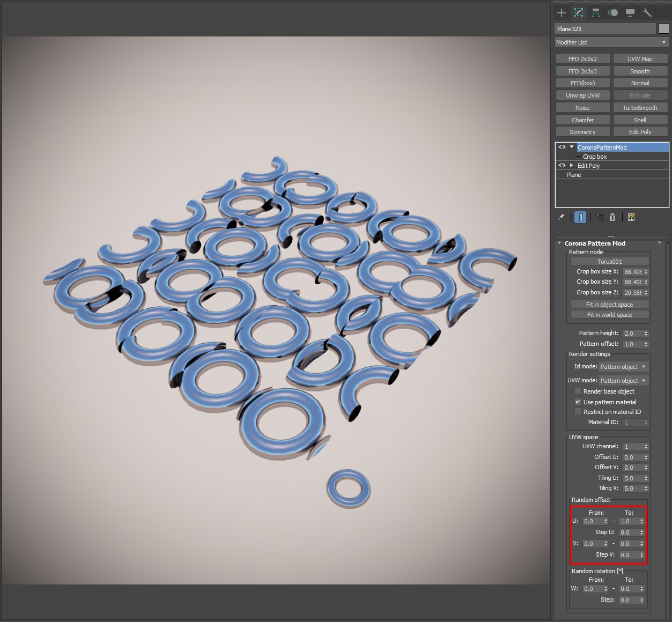Open the Utilities wrench icon
The width and height of the screenshot is (672, 622).
pos(647,13)
